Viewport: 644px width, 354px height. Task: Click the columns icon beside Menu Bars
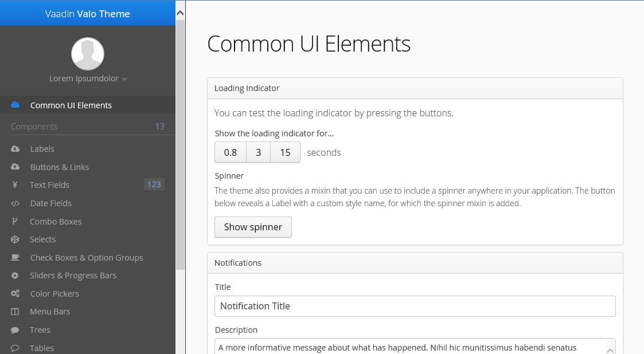click(15, 312)
